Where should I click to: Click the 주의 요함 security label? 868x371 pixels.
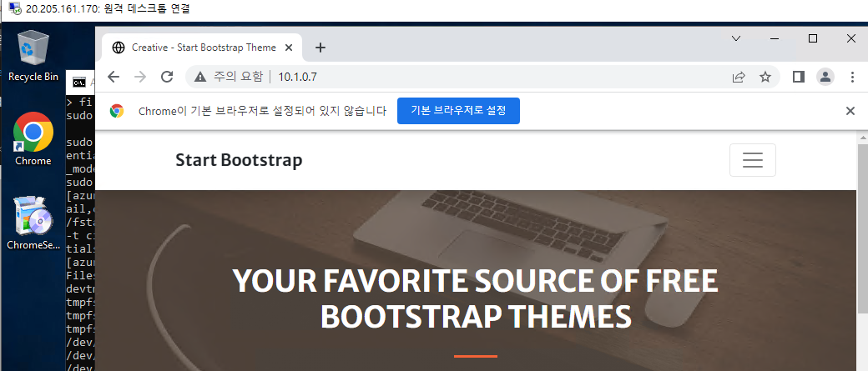(x=239, y=77)
